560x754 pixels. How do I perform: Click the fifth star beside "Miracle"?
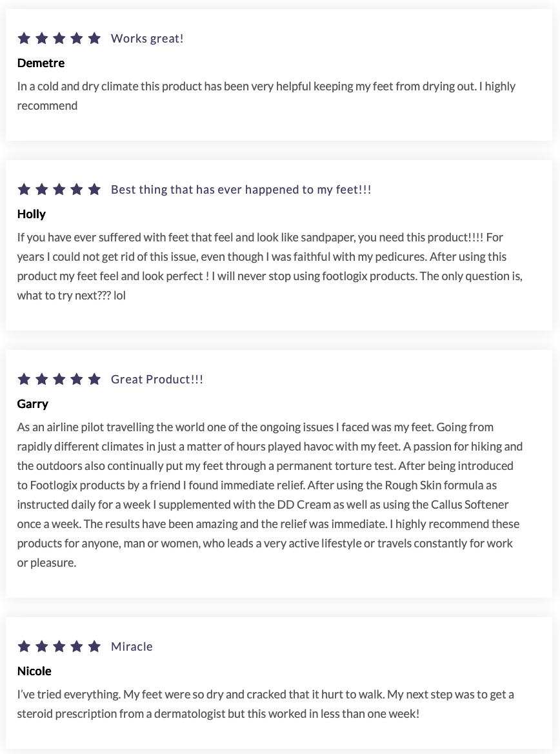tap(94, 646)
